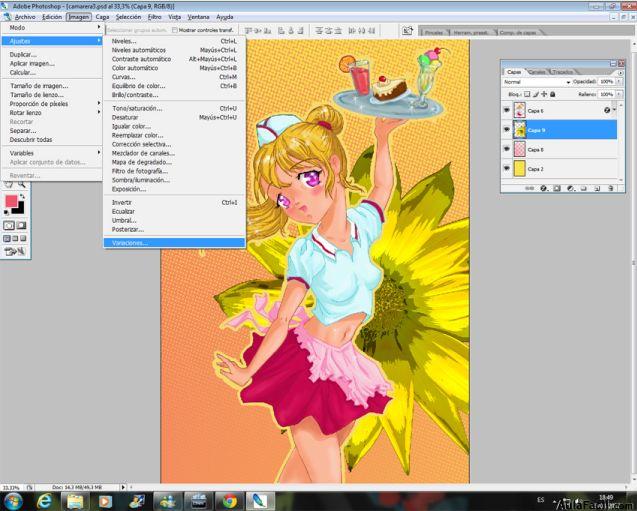The width and height of the screenshot is (637, 511).
Task: Click Capa 2 yellow layer thumbnail
Action: [520, 168]
